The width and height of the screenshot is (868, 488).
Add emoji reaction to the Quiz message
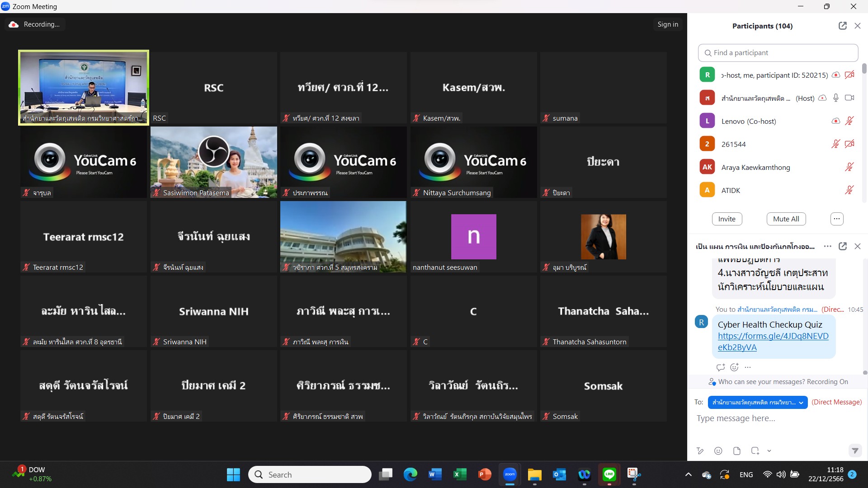click(734, 367)
